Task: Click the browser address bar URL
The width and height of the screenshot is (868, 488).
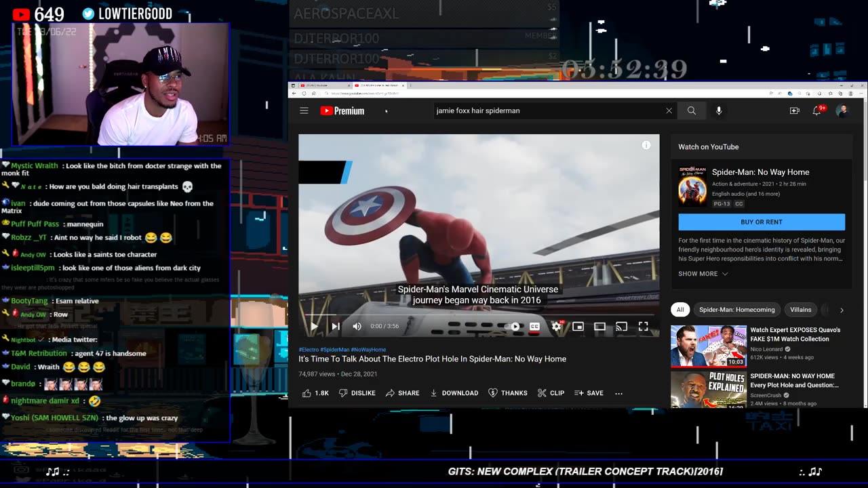Action: tap(365, 94)
